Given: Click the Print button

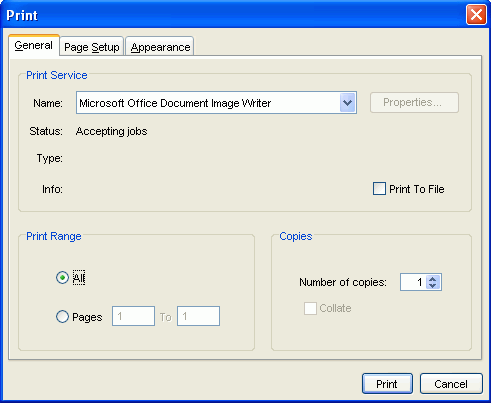Looking at the screenshot, I should click(387, 384).
